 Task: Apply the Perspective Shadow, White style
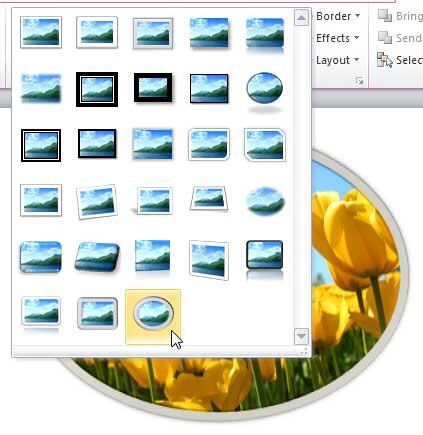coord(153,200)
